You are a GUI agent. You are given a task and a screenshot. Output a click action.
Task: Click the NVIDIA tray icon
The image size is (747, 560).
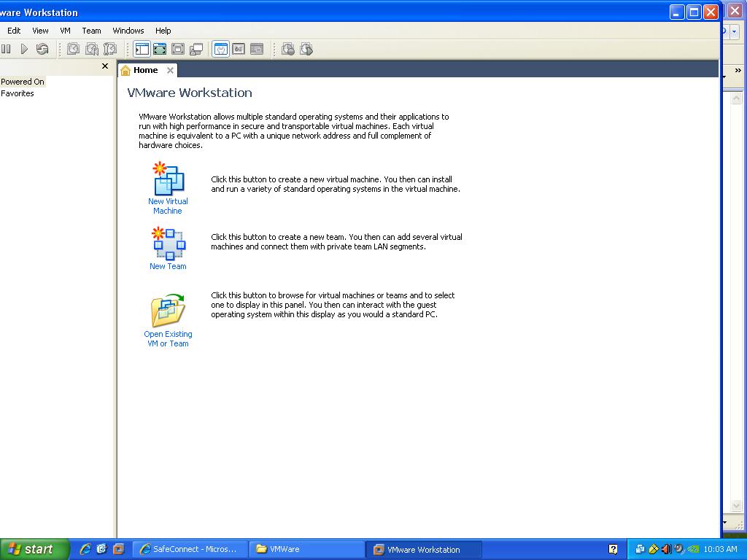click(693, 549)
